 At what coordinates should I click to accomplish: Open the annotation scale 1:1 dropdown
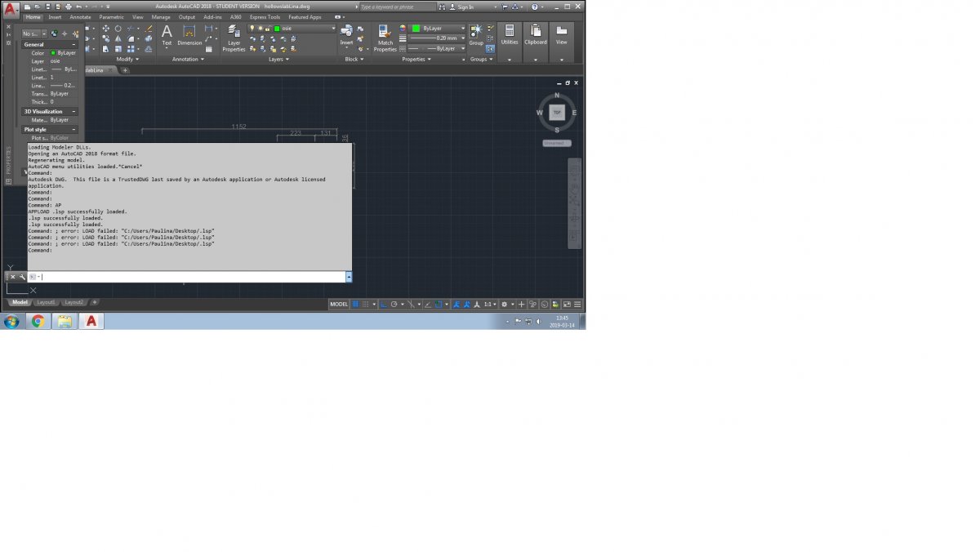point(488,304)
